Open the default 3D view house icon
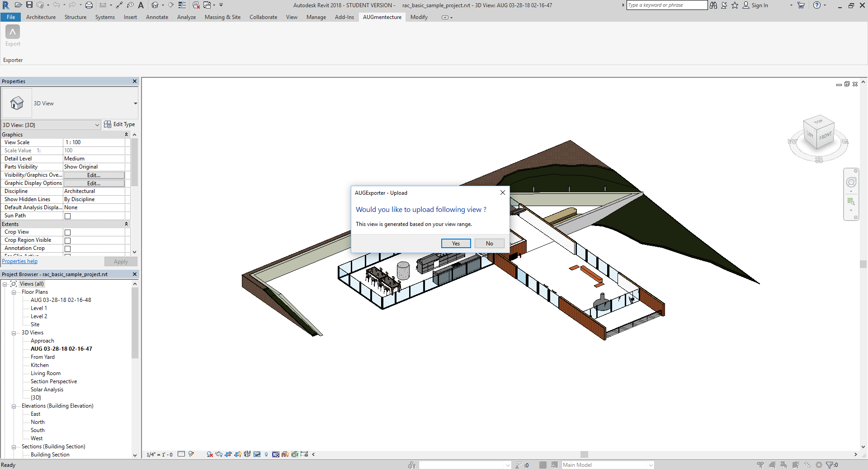The image size is (868, 470). coord(155,5)
